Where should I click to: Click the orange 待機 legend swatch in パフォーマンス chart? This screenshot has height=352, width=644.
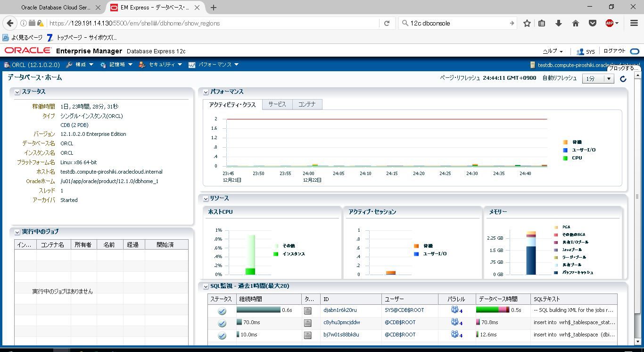(565, 142)
